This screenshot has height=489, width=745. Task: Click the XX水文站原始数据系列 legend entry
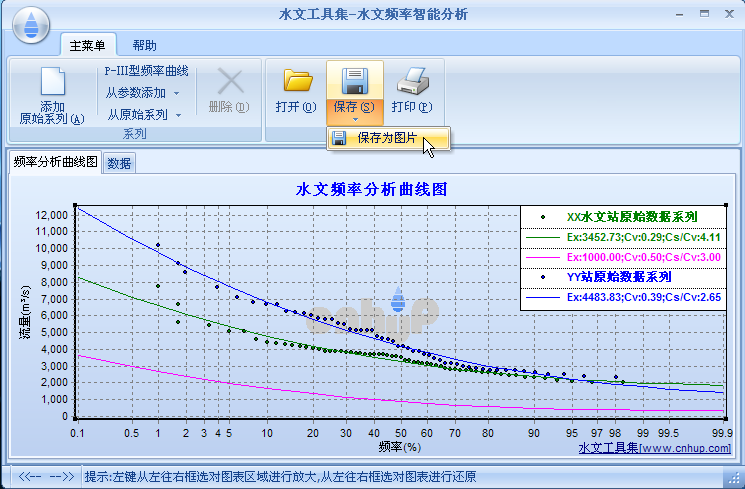click(x=630, y=216)
